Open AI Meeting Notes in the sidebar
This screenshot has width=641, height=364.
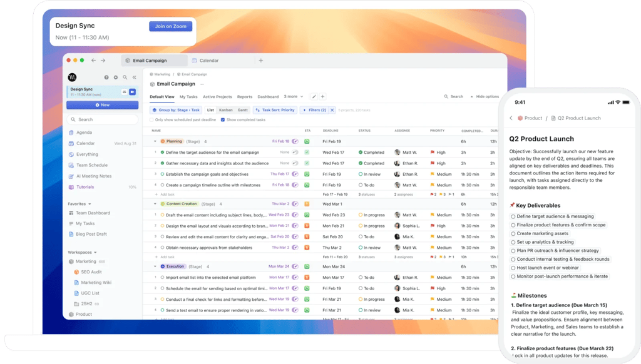click(x=94, y=176)
